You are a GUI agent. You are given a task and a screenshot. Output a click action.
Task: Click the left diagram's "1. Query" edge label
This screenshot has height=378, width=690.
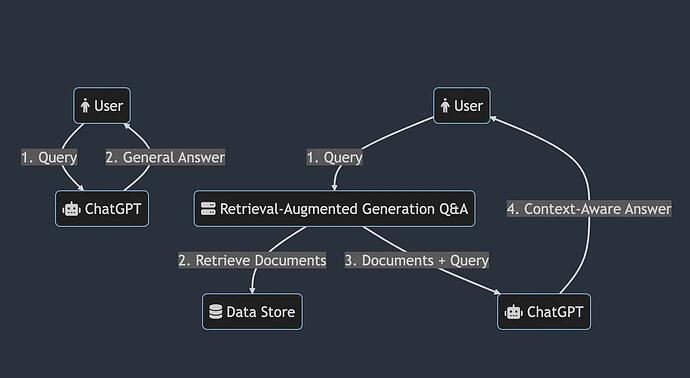49,157
